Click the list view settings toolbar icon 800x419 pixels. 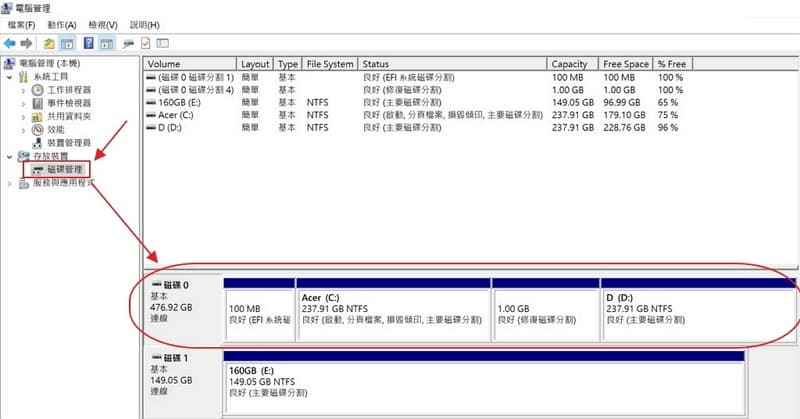tap(163, 43)
